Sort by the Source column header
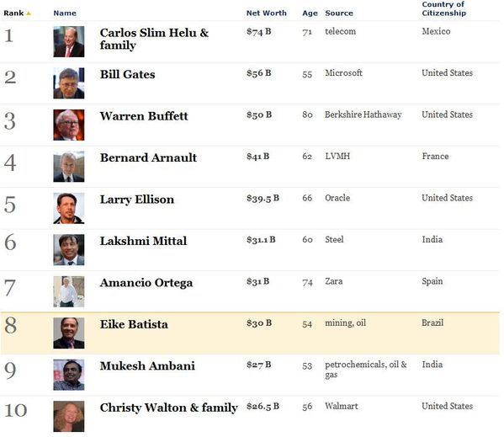The image size is (504, 437). pos(339,13)
